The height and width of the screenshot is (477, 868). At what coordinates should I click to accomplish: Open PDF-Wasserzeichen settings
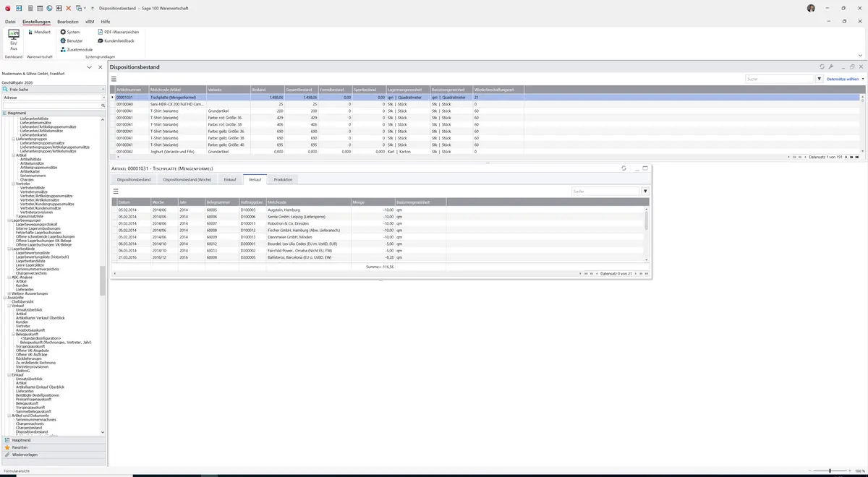point(118,32)
